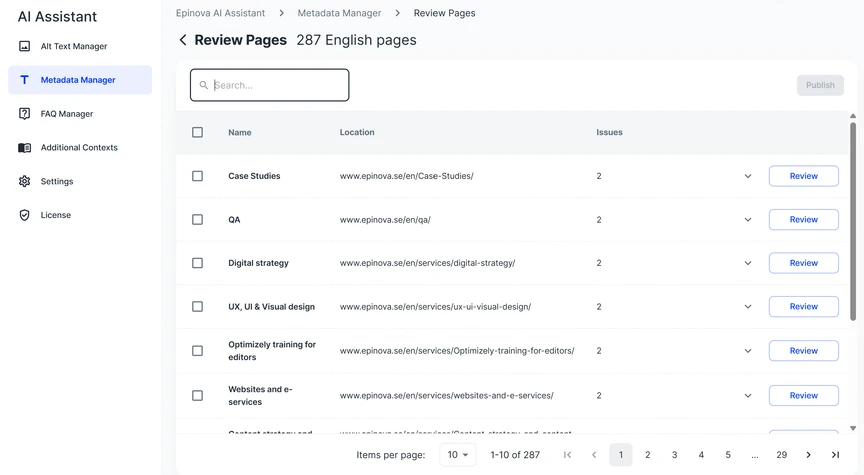Click the Issues column header
This screenshot has height=475, width=864.
[x=609, y=132]
